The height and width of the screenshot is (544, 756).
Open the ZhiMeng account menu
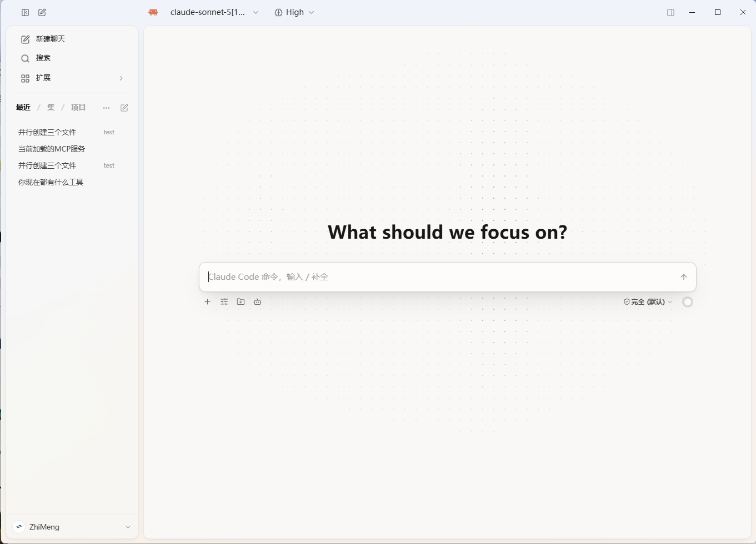(x=72, y=527)
